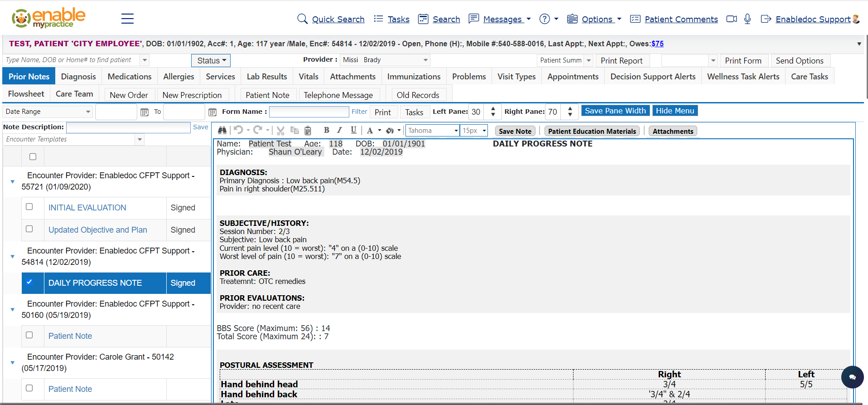This screenshot has height=405, width=868.
Task: Click the find binoculars icon in editor
Action: pos(222,131)
